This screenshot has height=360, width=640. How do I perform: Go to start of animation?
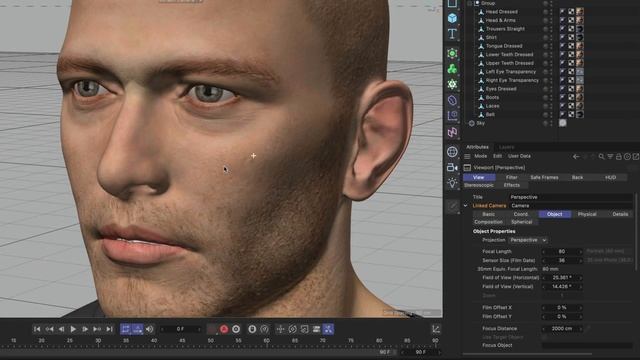point(37,329)
